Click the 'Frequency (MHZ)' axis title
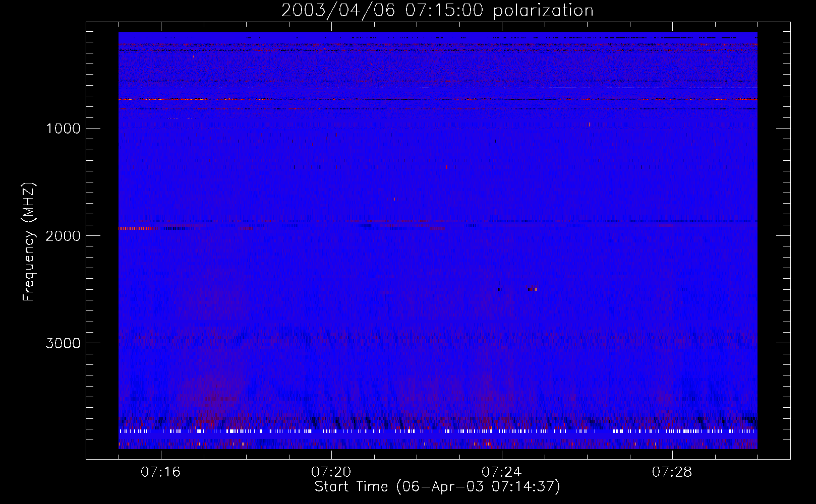The height and width of the screenshot is (504, 816). pyautogui.click(x=29, y=242)
